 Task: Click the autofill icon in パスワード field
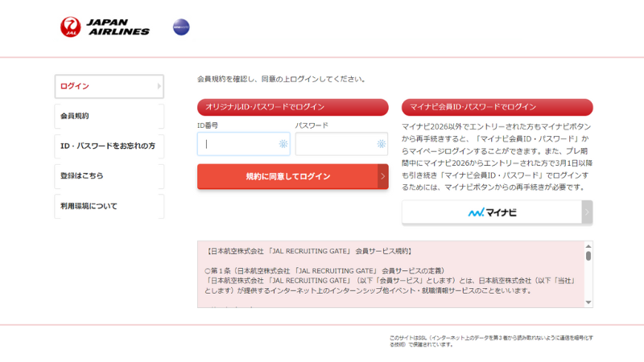[x=381, y=144]
